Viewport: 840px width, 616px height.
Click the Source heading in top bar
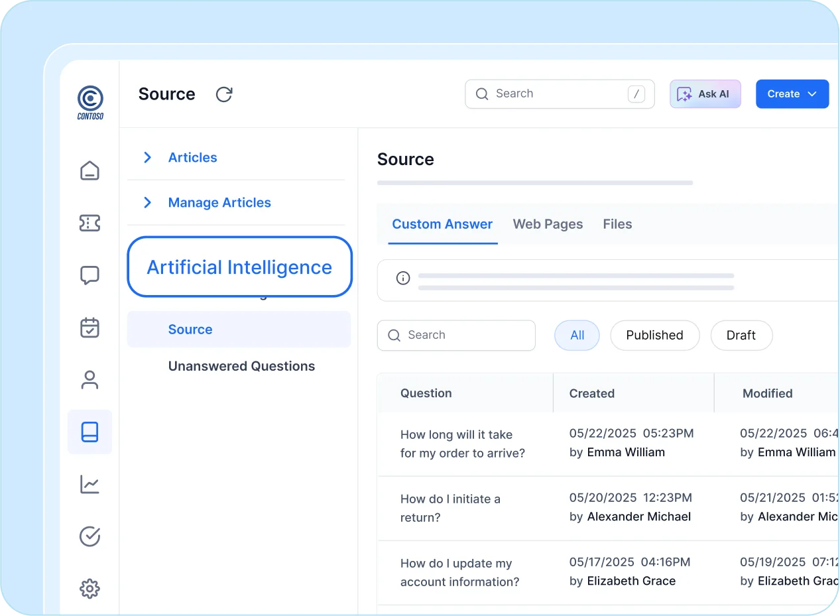(166, 94)
